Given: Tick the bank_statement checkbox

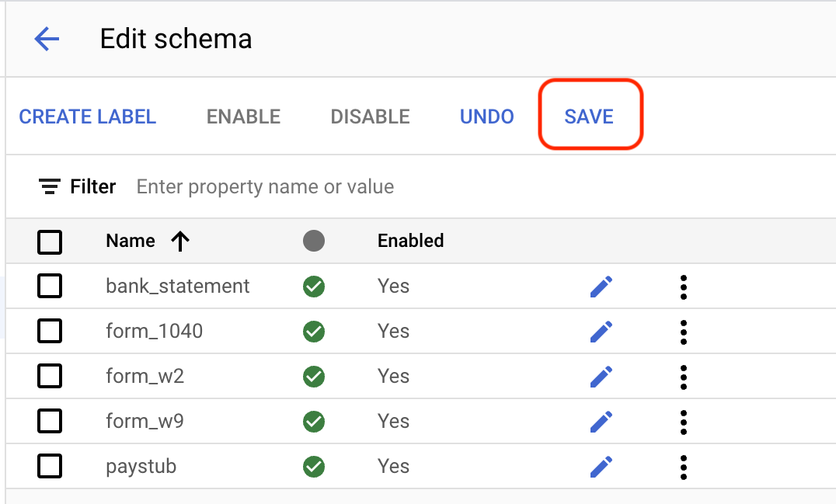Looking at the screenshot, I should (x=50, y=287).
